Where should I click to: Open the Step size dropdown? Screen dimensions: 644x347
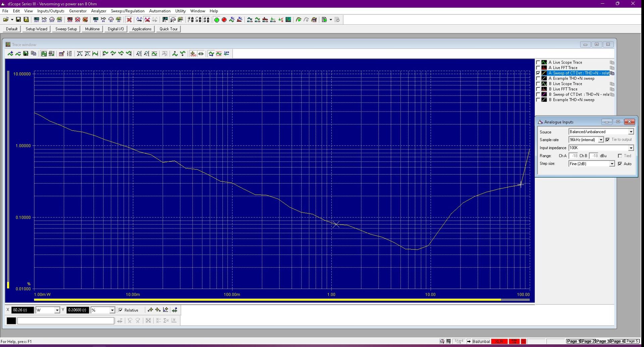(612, 163)
